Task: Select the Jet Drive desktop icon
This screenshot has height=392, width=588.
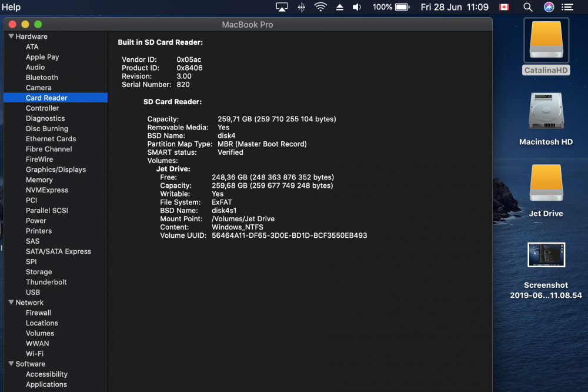Action: point(546,183)
